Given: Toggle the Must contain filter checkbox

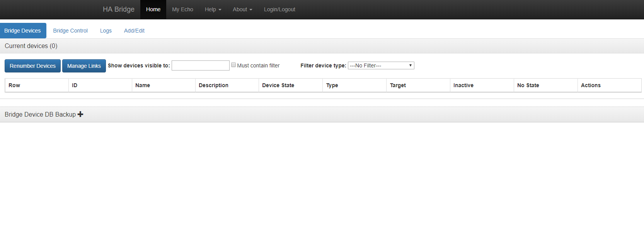Looking at the screenshot, I should [233, 65].
